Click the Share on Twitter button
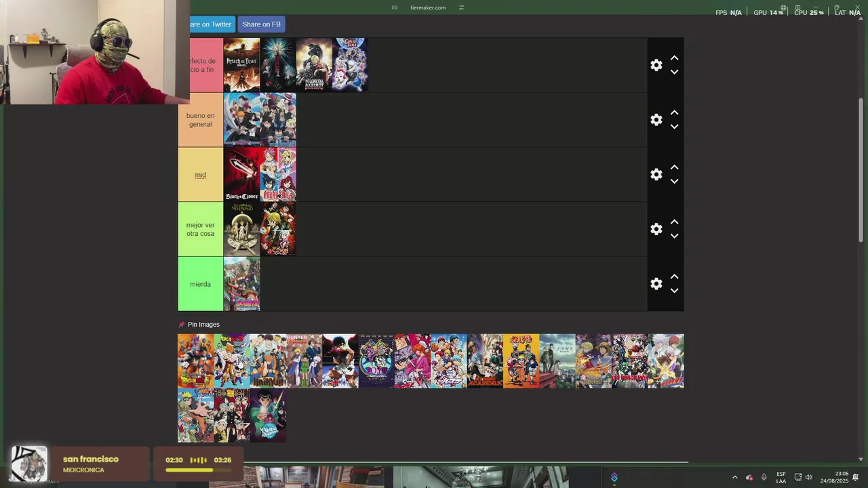 (212, 24)
